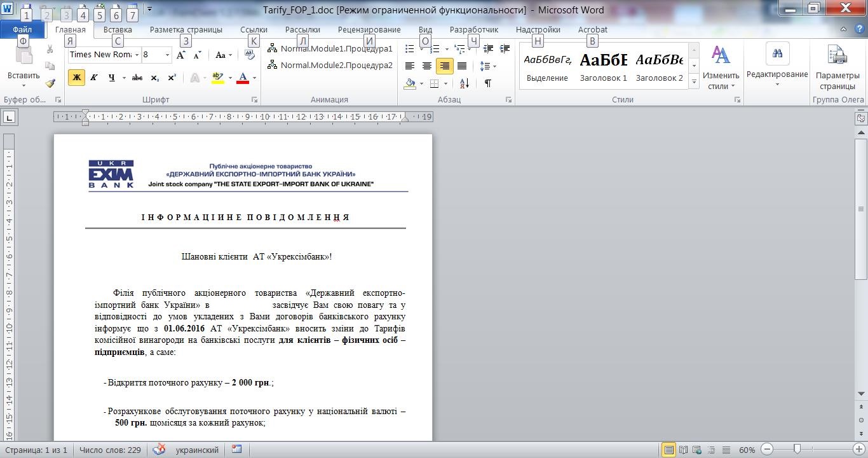Open the change case Aa dropdown
Screen dimensions: 868x458
[223, 55]
